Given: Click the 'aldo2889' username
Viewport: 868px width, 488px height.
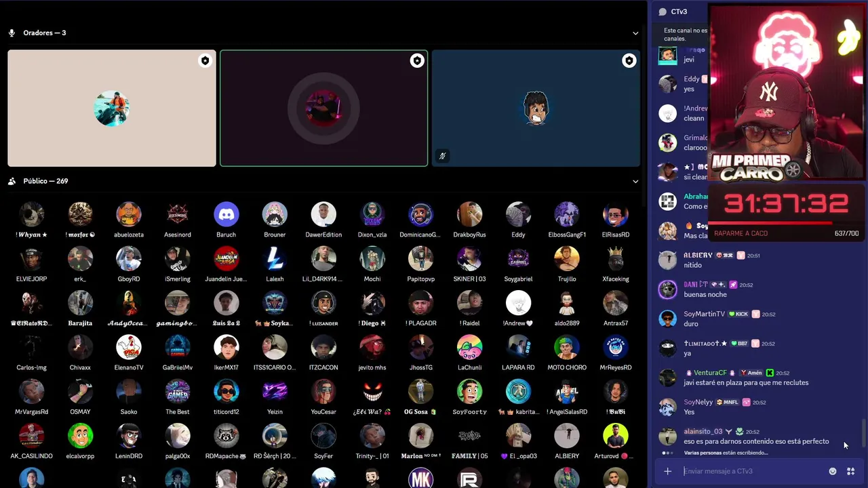Looking at the screenshot, I should click(567, 323).
